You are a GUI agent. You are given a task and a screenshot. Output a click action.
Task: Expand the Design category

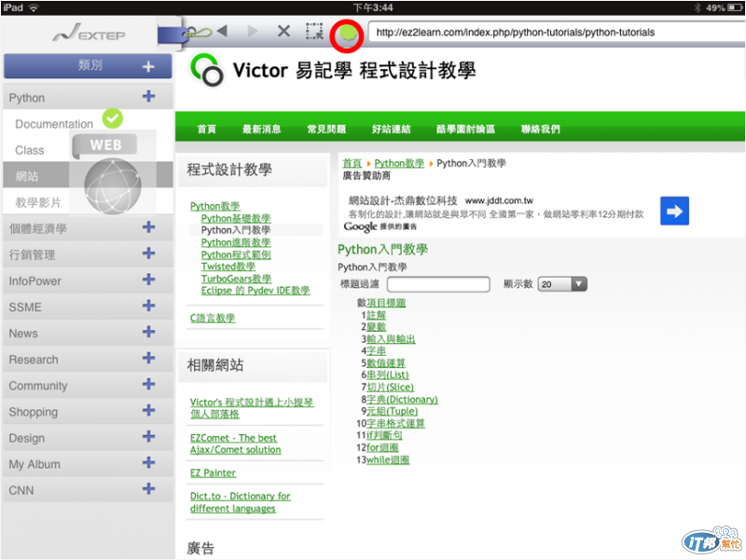148,436
